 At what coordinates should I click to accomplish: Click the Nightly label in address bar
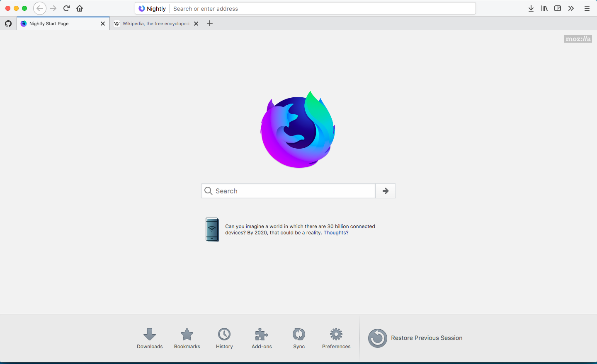(x=156, y=9)
